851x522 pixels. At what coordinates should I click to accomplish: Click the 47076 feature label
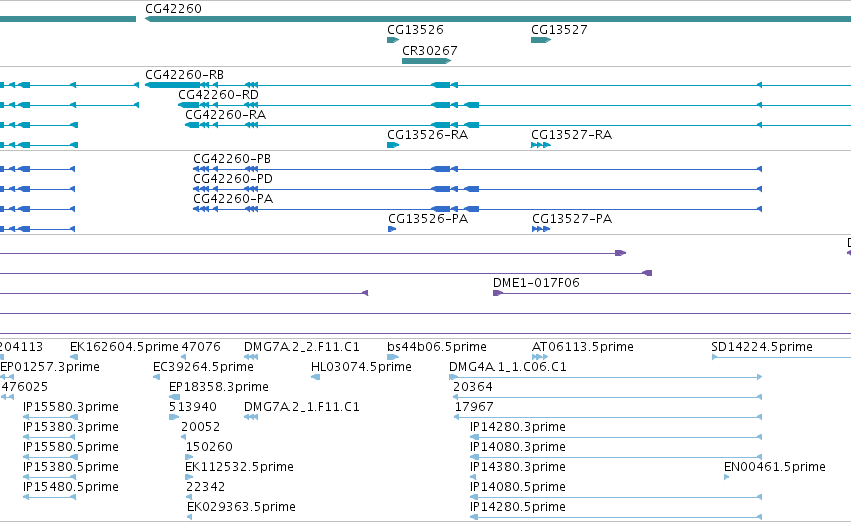[201, 347]
